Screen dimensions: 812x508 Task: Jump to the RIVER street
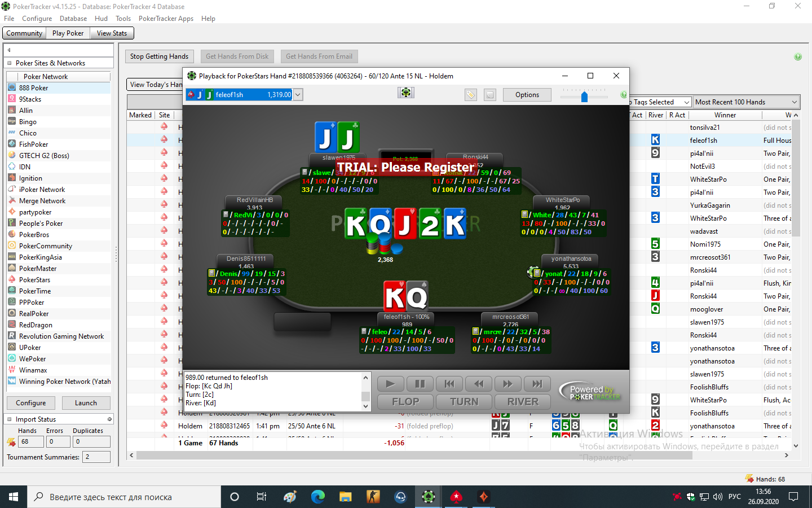[x=523, y=402]
